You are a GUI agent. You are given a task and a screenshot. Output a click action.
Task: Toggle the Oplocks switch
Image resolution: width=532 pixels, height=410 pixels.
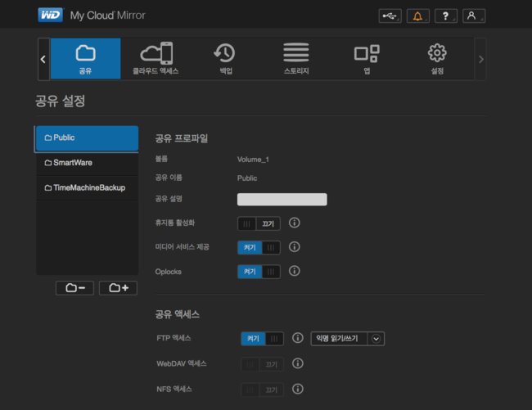click(x=259, y=272)
